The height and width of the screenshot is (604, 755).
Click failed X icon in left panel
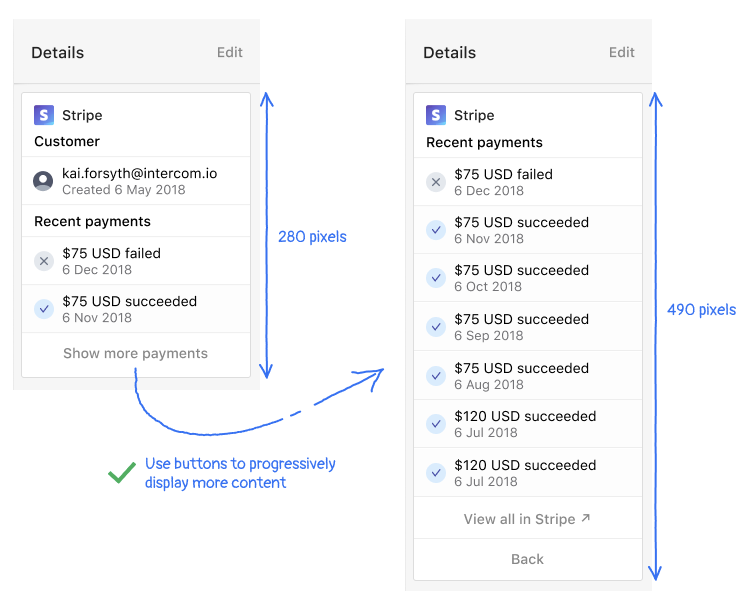[x=43, y=261]
